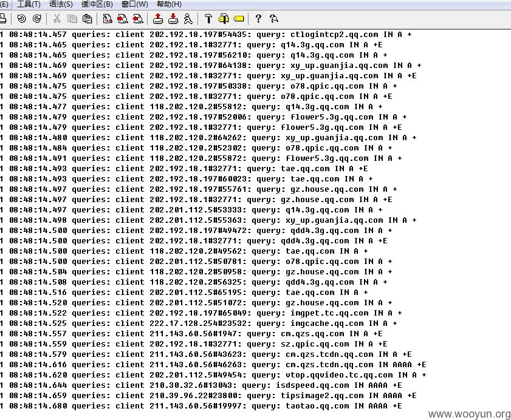Screen dimensions: 511x420
Task: Click the ctlogintcp2.qq.com query text
Action: point(334,35)
